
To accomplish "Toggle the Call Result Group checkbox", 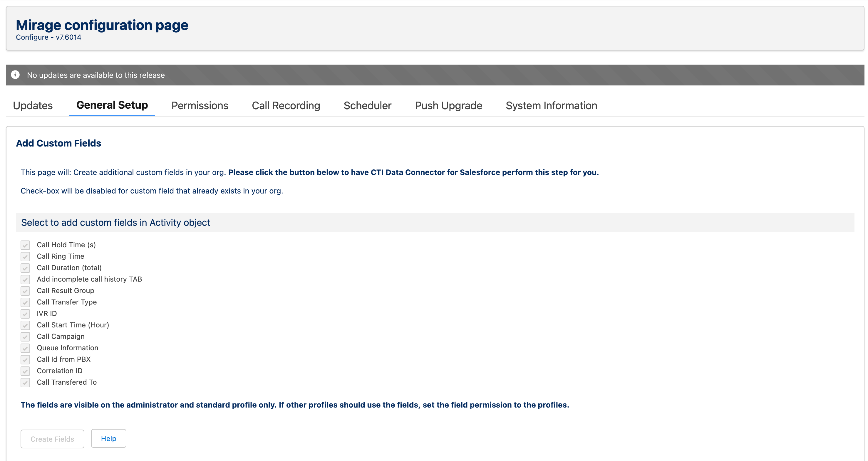I will point(25,291).
